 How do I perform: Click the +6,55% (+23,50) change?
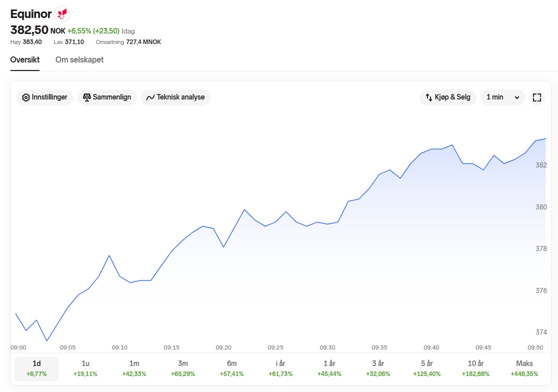(93, 31)
